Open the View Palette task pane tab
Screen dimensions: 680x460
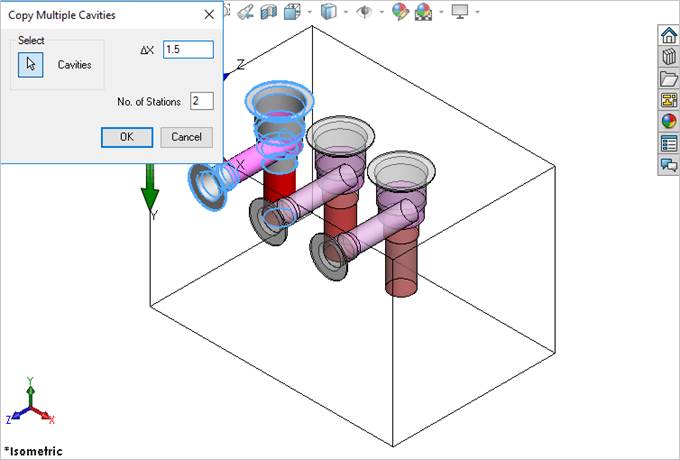coord(669,100)
